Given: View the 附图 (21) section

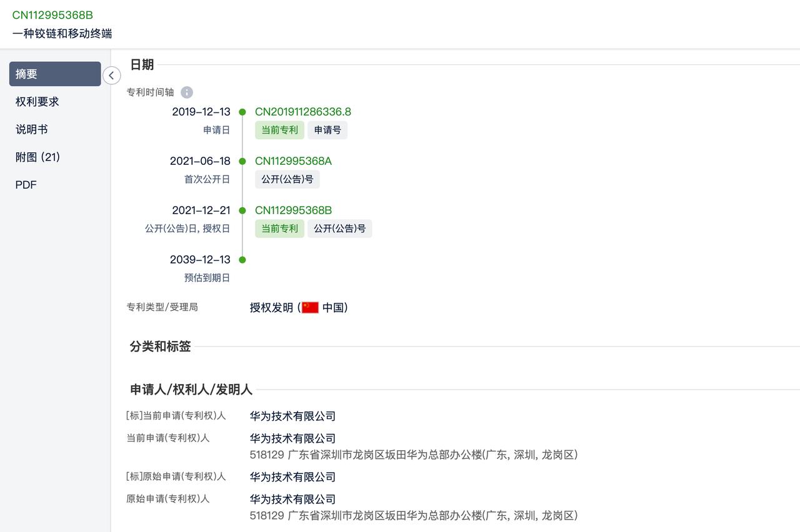Looking at the screenshot, I should (x=38, y=157).
